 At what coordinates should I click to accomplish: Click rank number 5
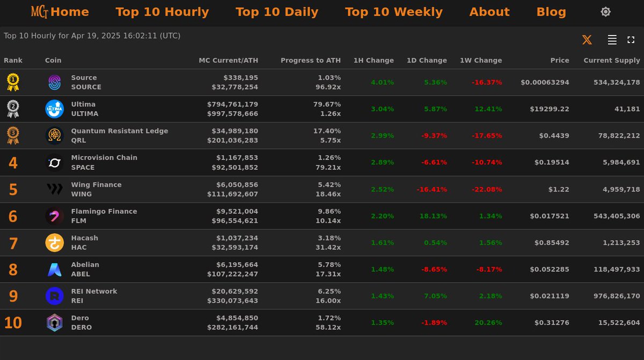(x=13, y=190)
